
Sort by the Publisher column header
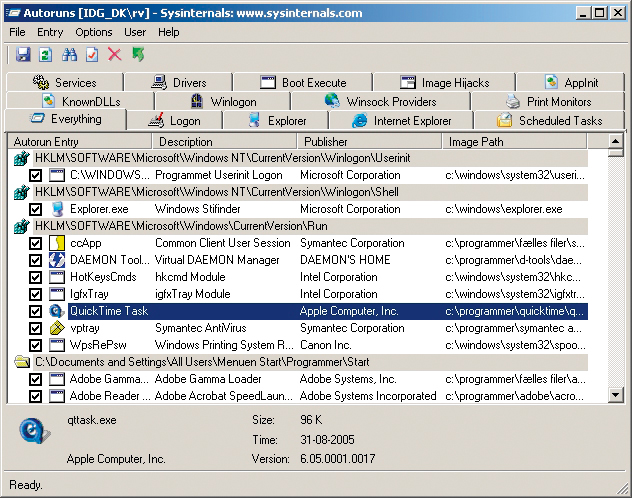click(370, 141)
